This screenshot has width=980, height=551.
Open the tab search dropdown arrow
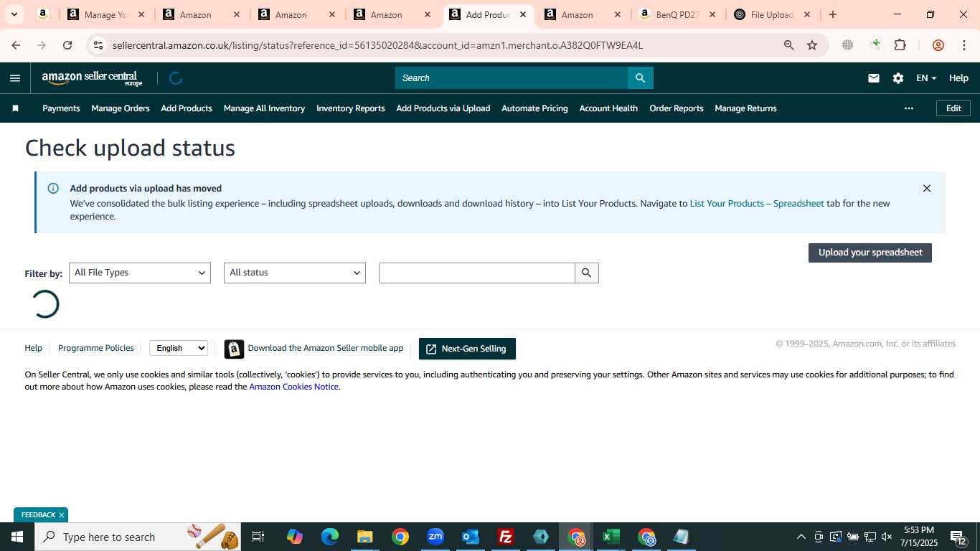[14, 14]
